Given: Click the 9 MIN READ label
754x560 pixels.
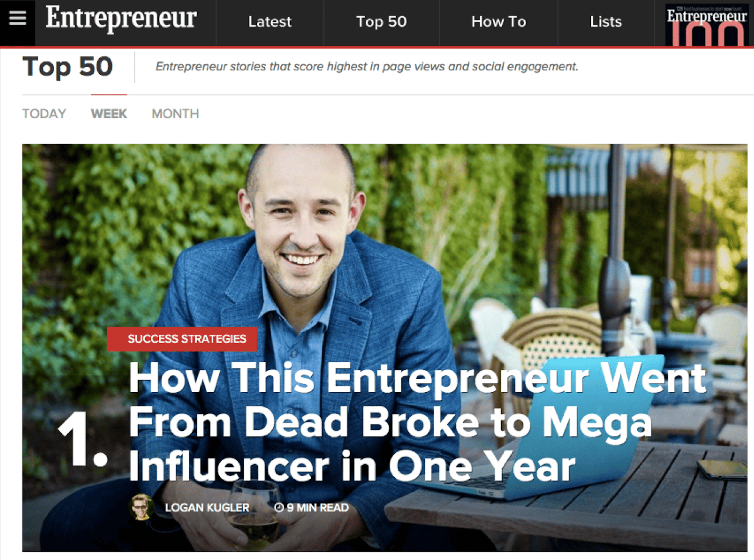Looking at the screenshot, I should tap(318, 508).
